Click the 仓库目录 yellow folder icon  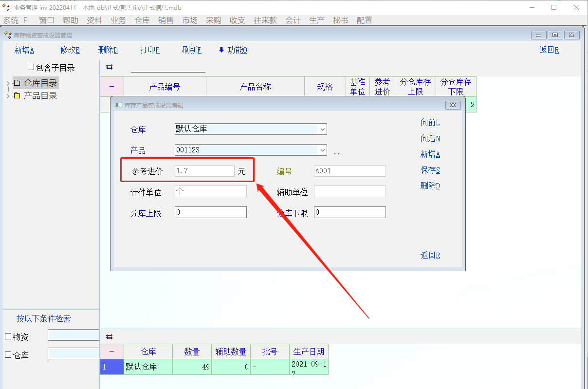click(x=17, y=83)
